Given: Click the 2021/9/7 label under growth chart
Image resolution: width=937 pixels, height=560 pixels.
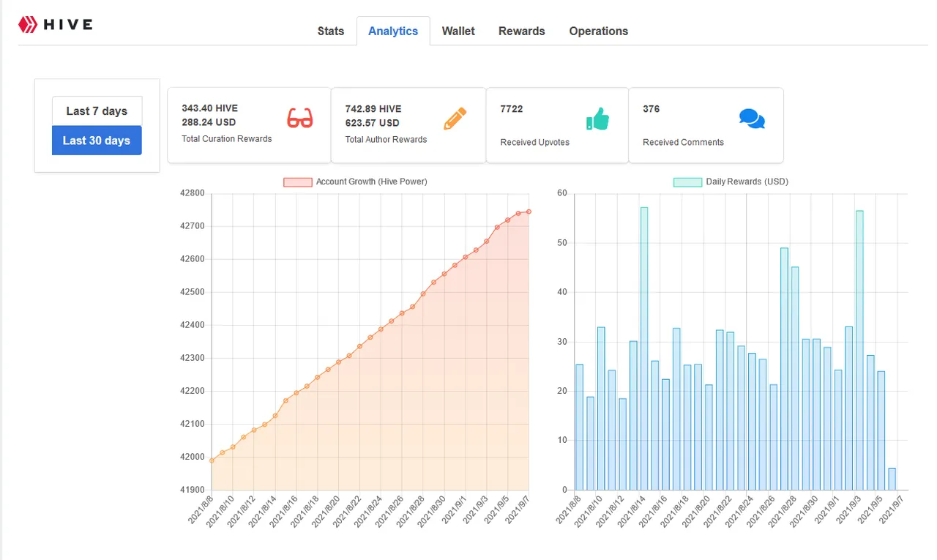Looking at the screenshot, I should (x=518, y=509).
